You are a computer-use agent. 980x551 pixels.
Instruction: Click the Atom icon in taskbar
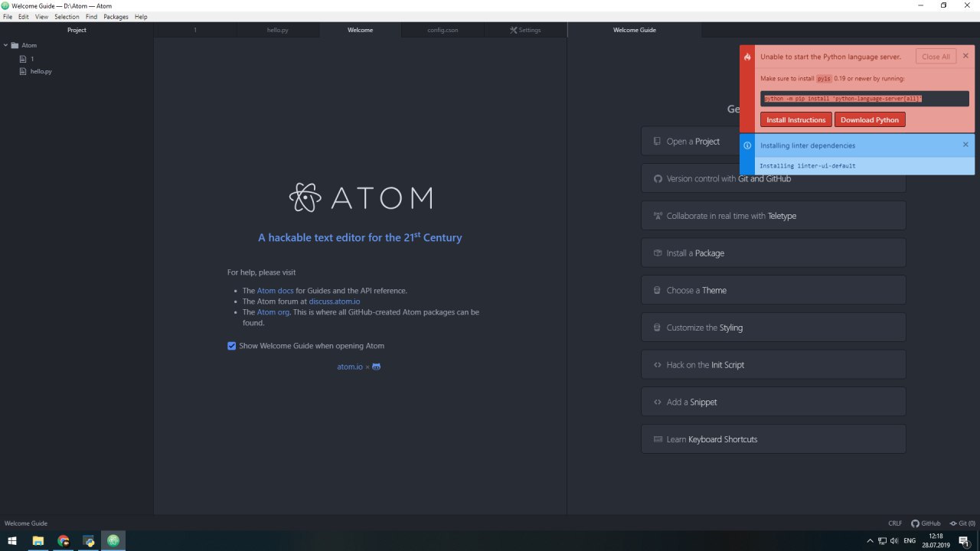tap(114, 541)
